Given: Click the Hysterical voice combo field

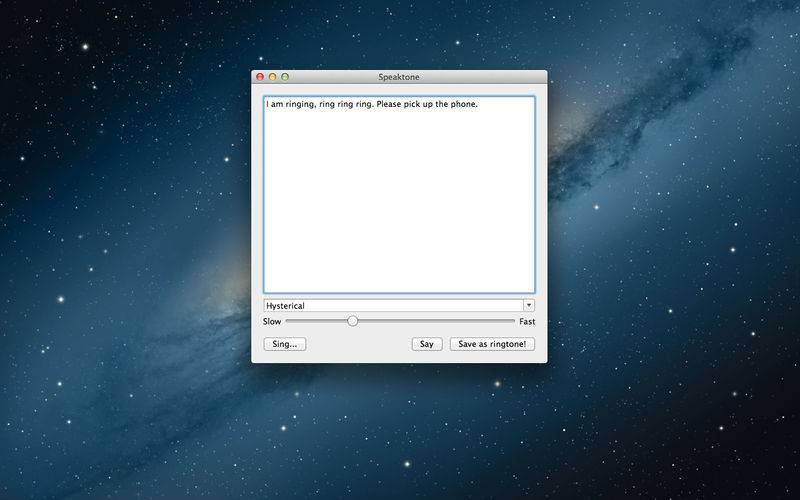Looking at the screenshot, I should pyautogui.click(x=392, y=305).
